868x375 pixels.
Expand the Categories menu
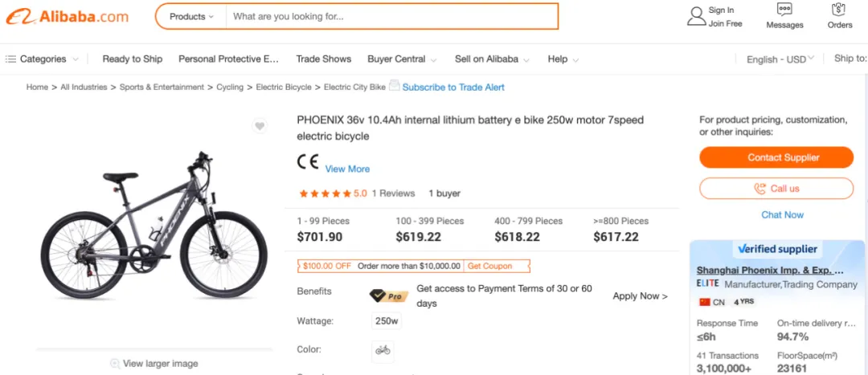pyautogui.click(x=42, y=59)
